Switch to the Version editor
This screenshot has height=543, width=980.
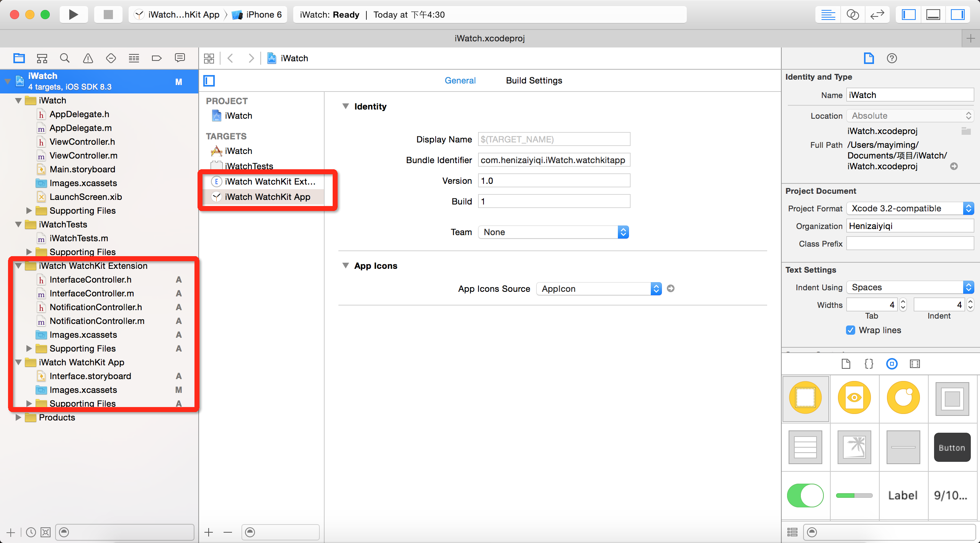877,15
